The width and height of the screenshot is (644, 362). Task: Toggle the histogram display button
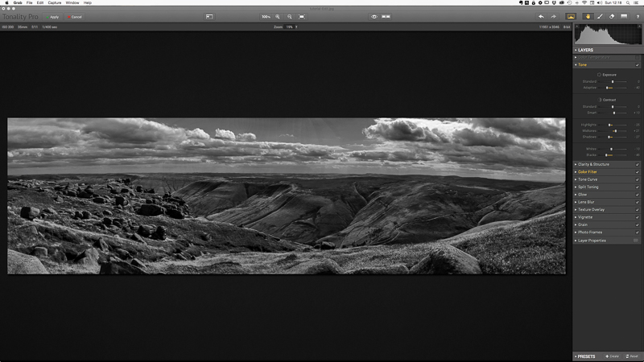[572, 16]
